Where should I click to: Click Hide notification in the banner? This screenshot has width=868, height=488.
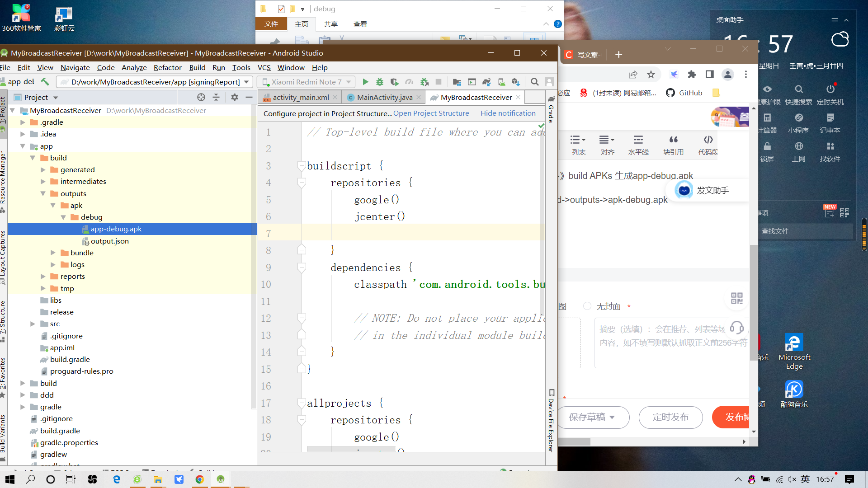508,113
